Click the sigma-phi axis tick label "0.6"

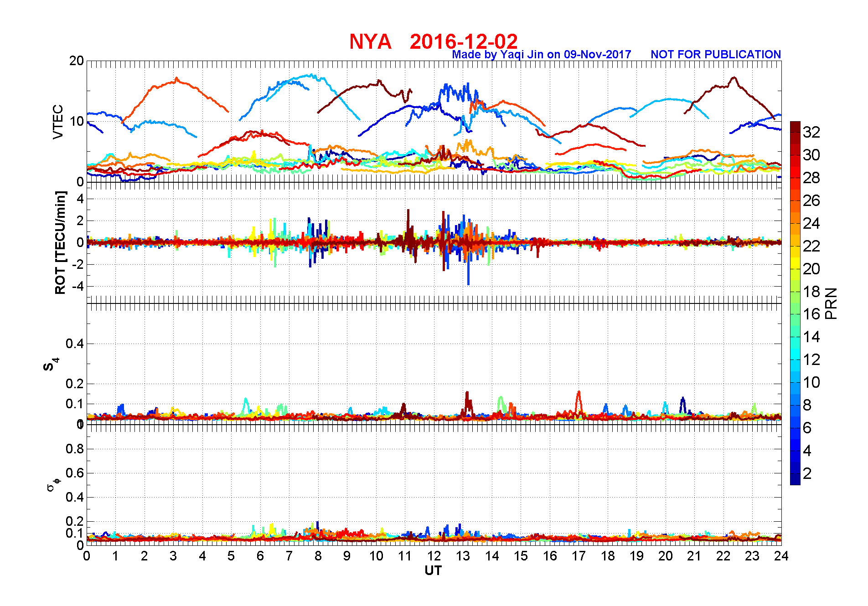click(75, 473)
